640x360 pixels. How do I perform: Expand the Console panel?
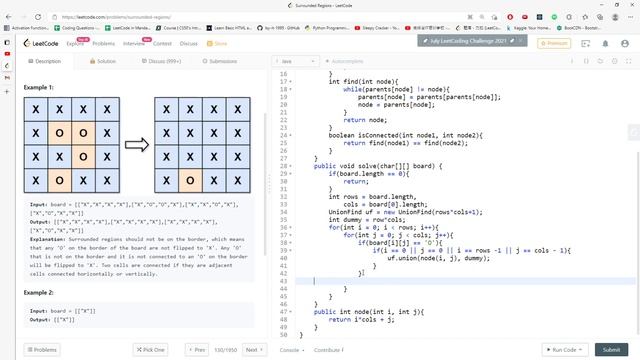pos(291,350)
